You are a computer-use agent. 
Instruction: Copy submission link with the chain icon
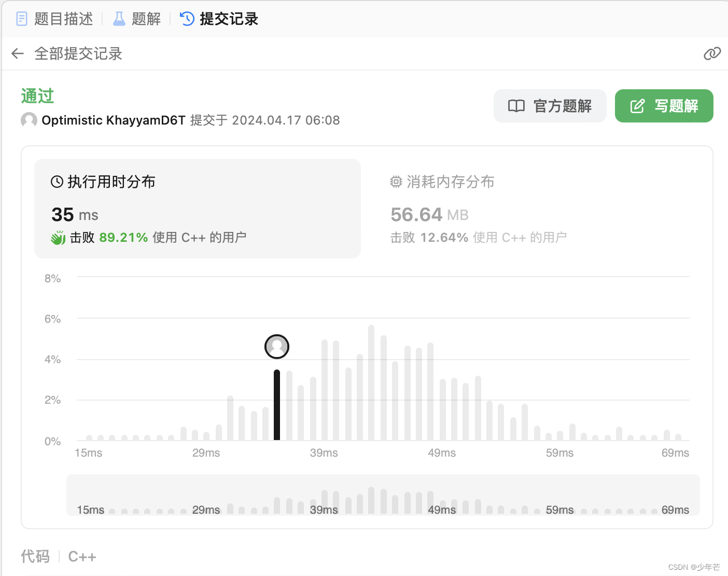(x=712, y=53)
